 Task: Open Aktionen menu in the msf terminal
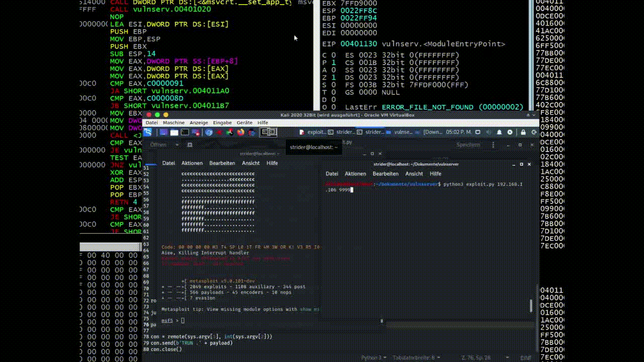[192, 163]
